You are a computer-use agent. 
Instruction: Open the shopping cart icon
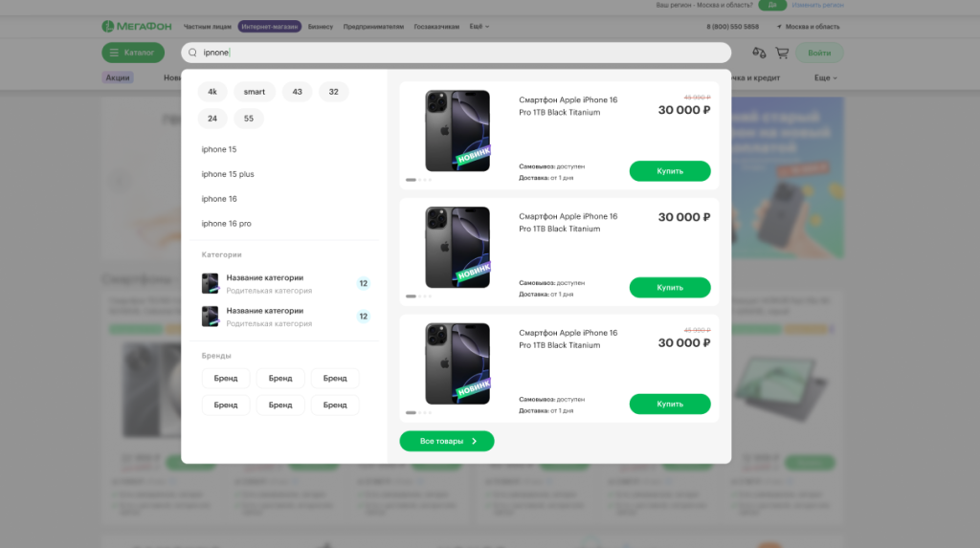click(782, 53)
